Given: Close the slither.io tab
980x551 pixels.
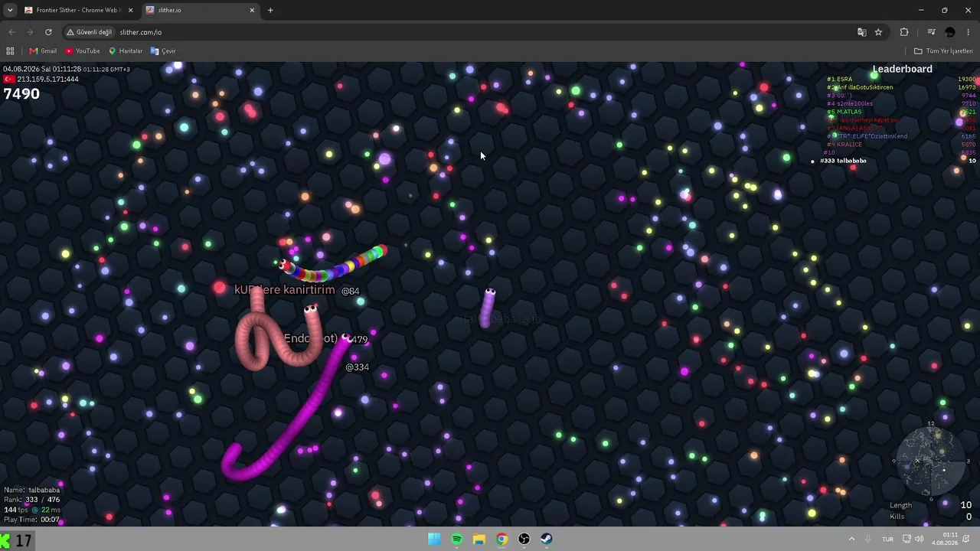Looking at the screenshot, I should (252, 10).
